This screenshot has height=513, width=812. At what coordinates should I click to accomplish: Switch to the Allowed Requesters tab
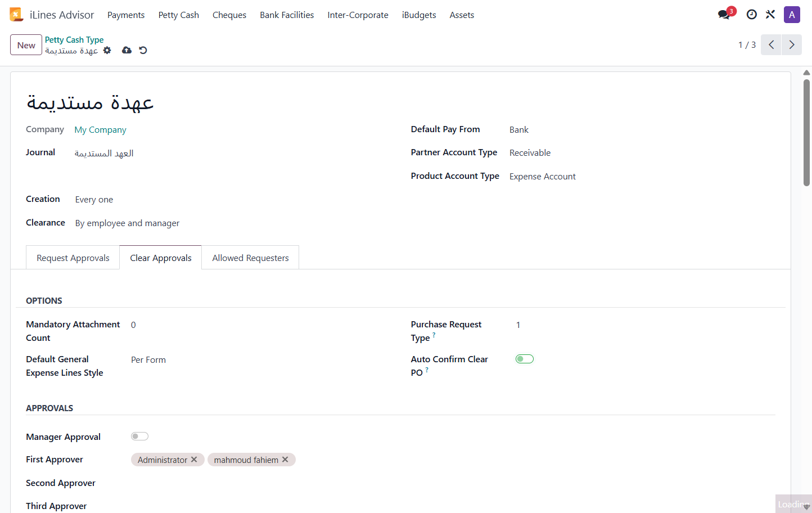[251, 258]
